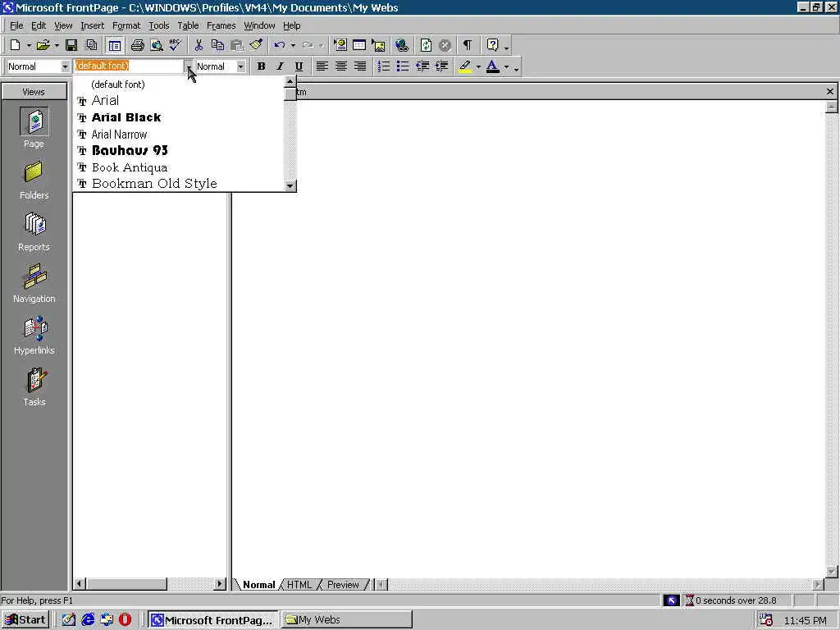Screen dimensions: 840x630
Task: Open the Frames menu
Action: 221,25
